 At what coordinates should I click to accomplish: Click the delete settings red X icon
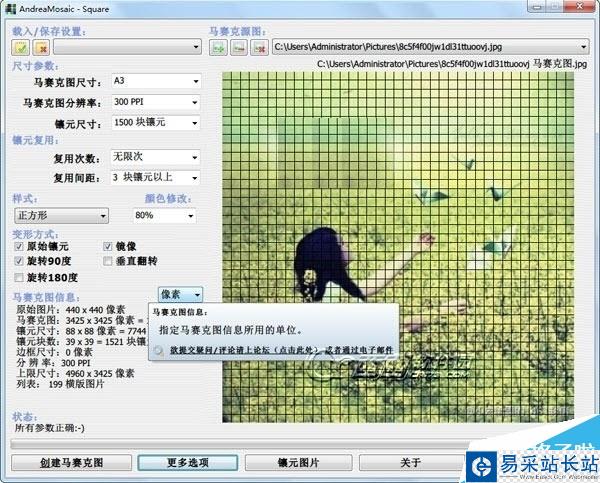point(41,47)
